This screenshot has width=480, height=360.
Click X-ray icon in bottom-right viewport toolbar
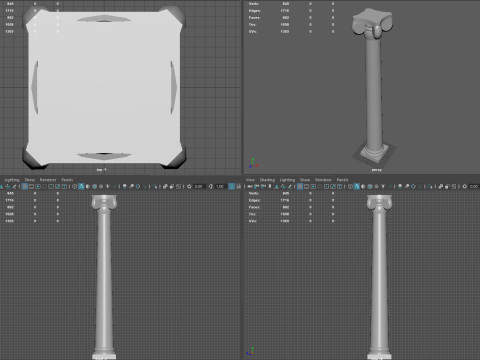(x=441, y=187)
